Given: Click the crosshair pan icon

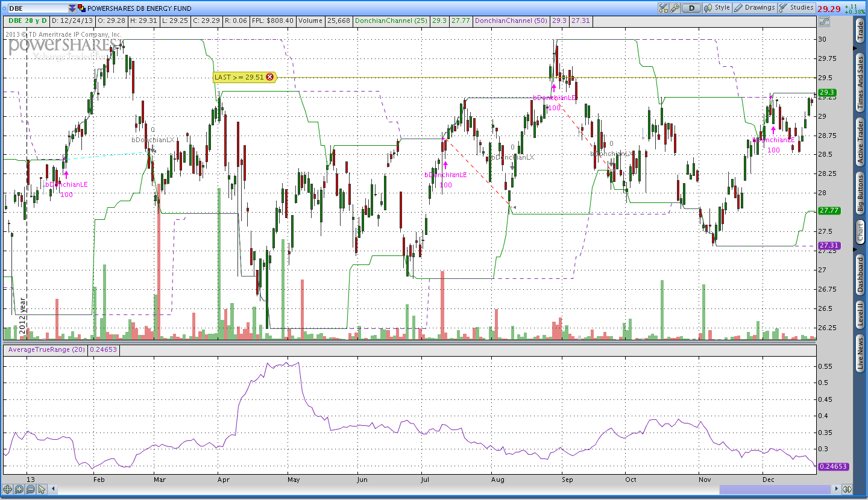Looking at the screenshot, I should pos(8,489).
